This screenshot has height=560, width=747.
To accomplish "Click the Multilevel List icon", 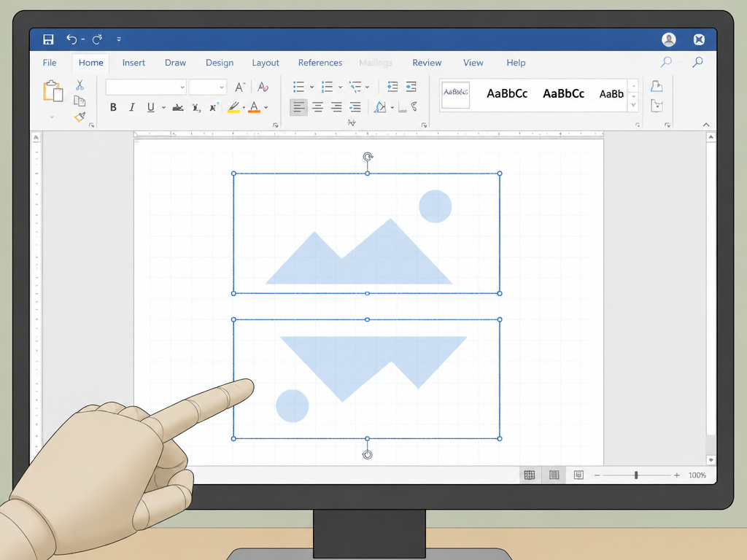I will coord(355,87).
